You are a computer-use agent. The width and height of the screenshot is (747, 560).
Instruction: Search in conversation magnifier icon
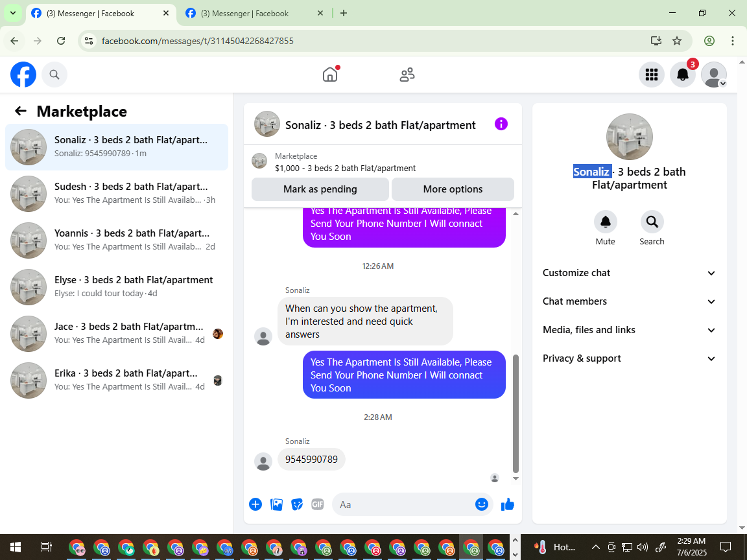[652, 222]
